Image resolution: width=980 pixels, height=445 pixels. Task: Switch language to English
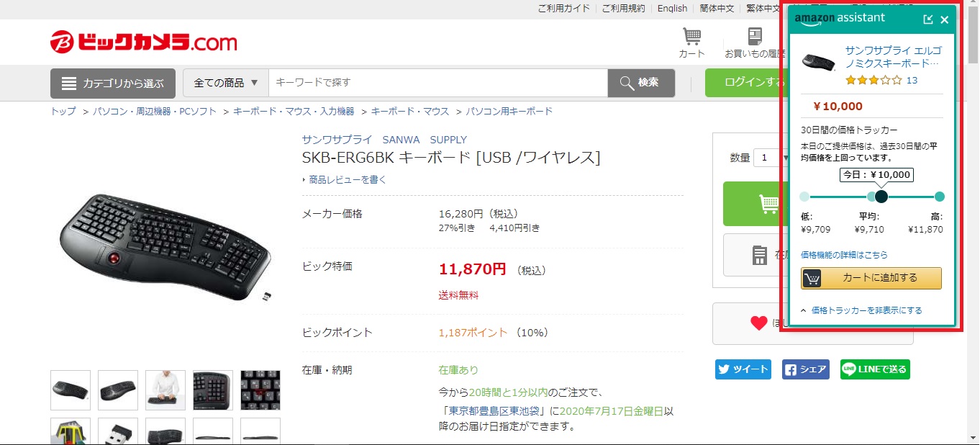[x=672, y=9]
